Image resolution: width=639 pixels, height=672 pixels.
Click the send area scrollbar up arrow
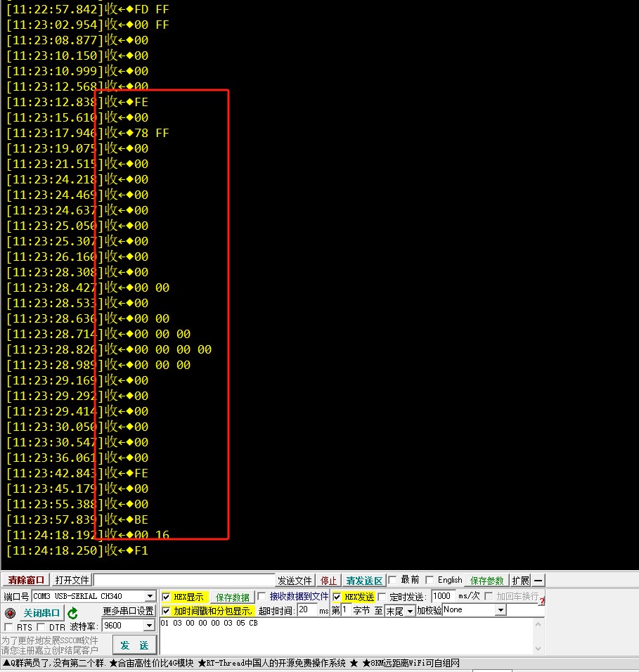pyautogui.click(x=538, y=624)
